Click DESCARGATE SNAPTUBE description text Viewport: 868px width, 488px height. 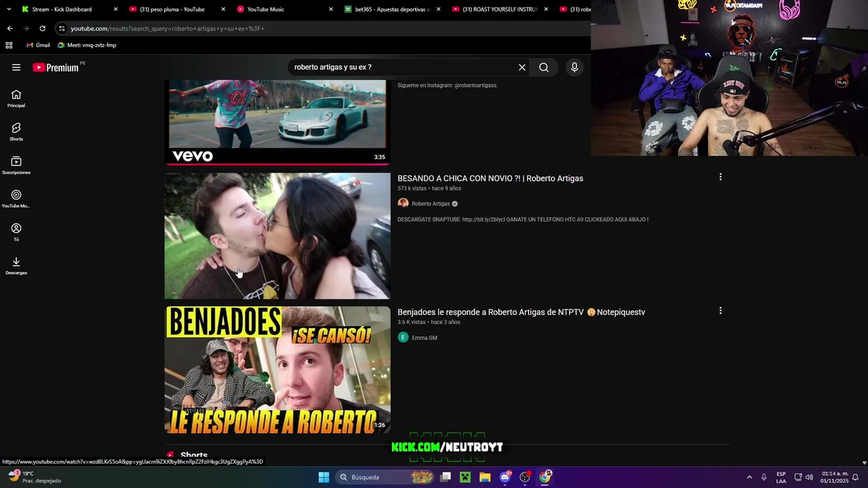coord(523,220)
